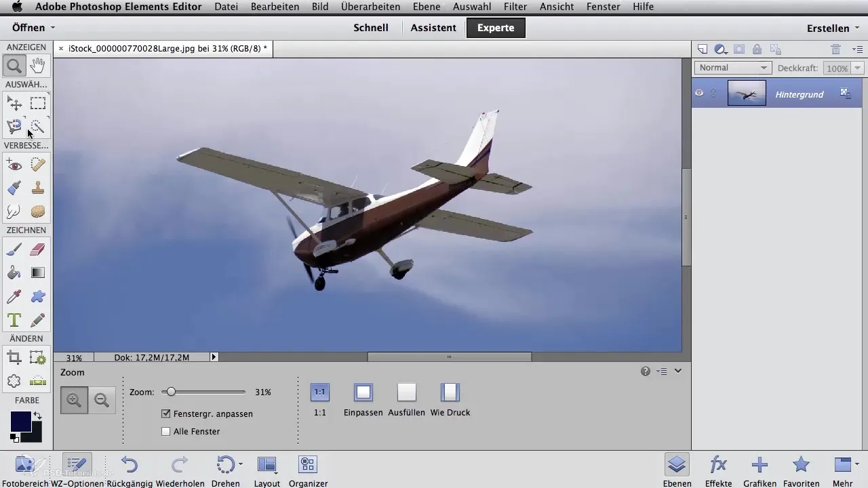Screen dimensions: 868x488
Task: Click the Help question mark in tool options
Action: point(645,371)
